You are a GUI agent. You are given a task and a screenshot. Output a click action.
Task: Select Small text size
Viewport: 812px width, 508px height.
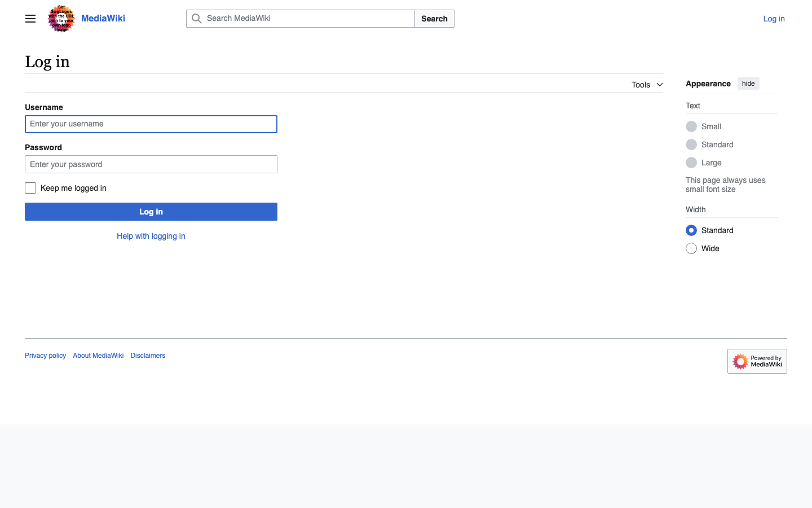point(691,126)
